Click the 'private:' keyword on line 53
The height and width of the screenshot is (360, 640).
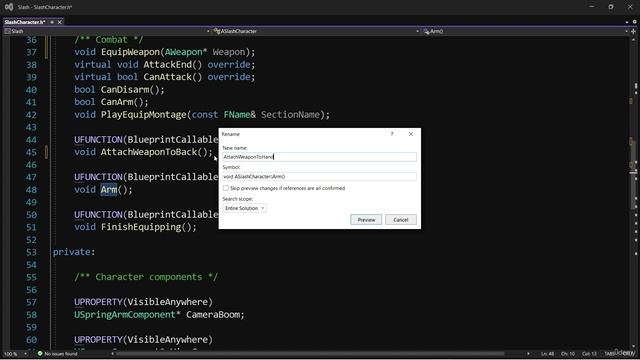point(74,252)
